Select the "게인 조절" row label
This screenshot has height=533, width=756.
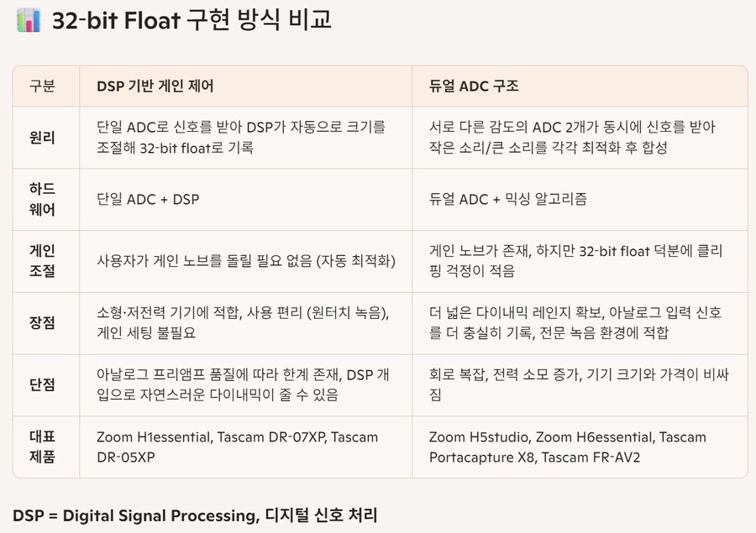tap(42, 261)
